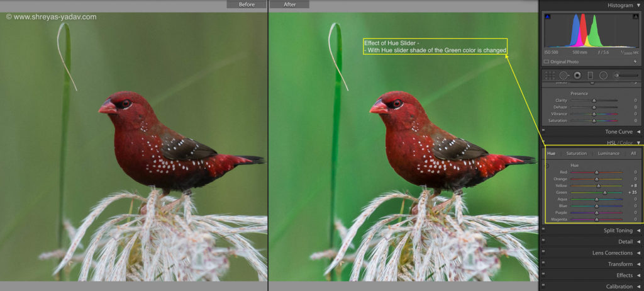The height and width of the screenshot is (291, 644).
Task: Switch to the Saturation tab in HSL
Action: click(x=576, y=154)
